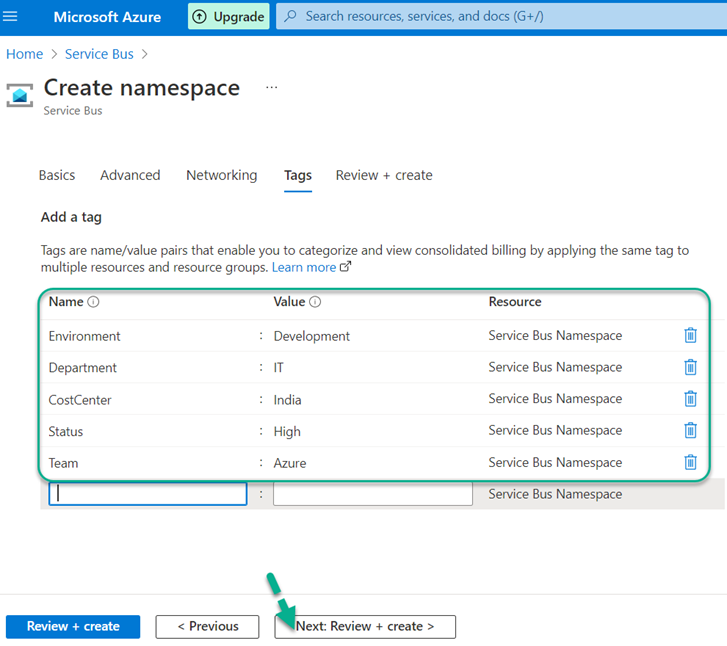
Task: Click the Value info icon
Action: tap(315, 302)
